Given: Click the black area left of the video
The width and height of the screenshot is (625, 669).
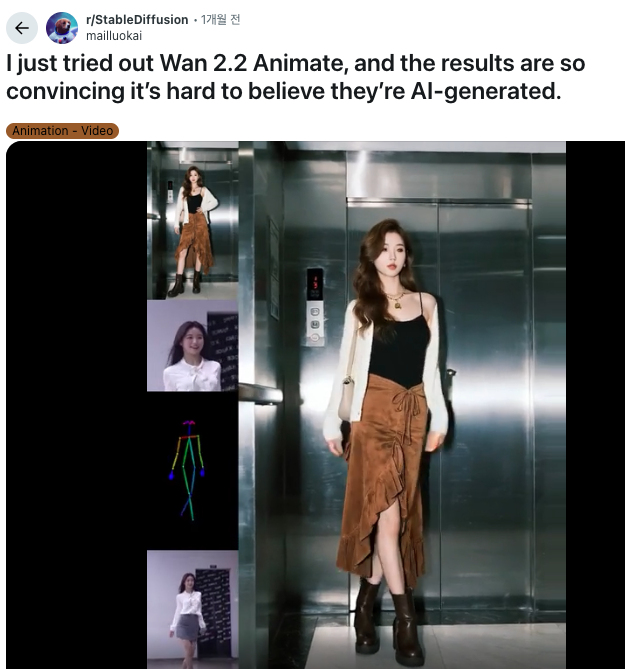Looking at the screenshot, I should 77,405.
